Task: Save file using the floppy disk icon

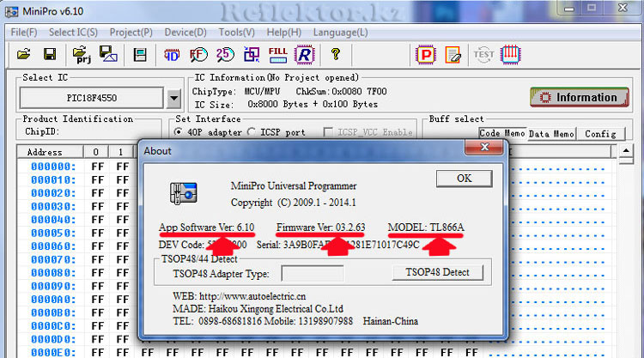Action: 50,54
